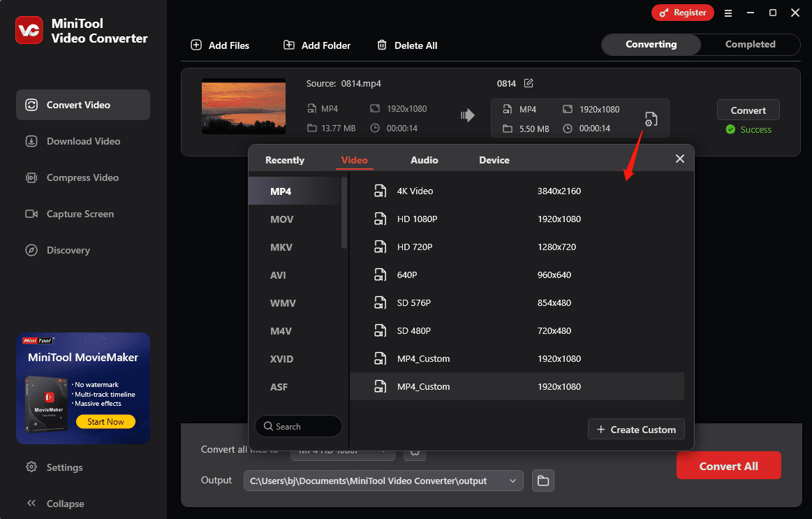Click the Compress Video icon
812x519 pixels.
click(31, 177)
